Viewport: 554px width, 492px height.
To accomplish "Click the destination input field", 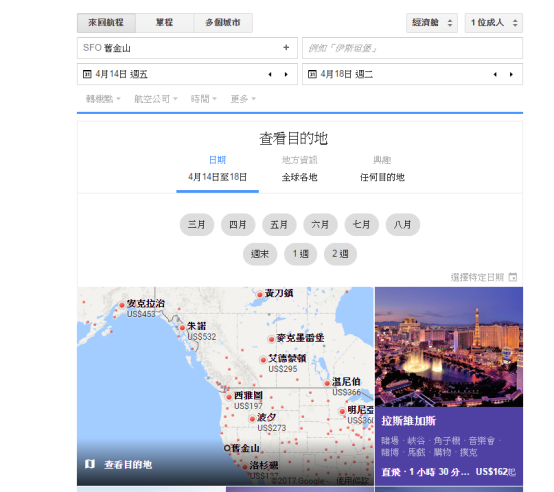I will 412,48.
